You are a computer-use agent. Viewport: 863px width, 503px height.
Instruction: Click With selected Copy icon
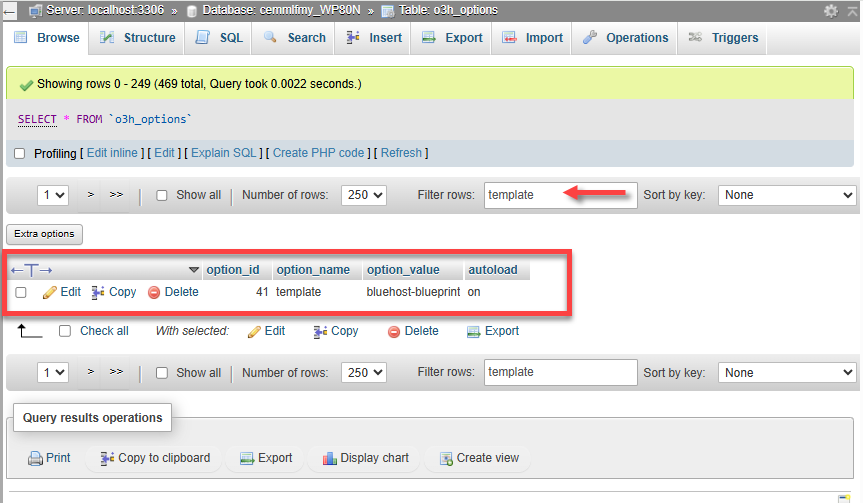(x=320, y=332)
